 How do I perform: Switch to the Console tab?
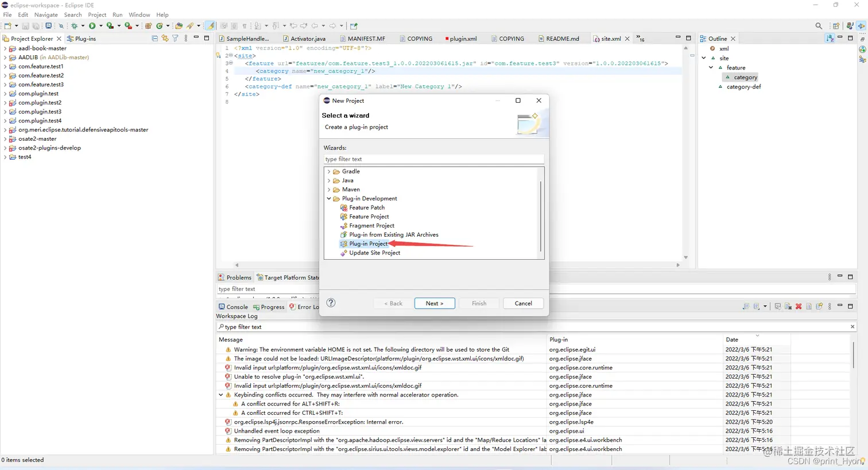(x=233, y=307)
